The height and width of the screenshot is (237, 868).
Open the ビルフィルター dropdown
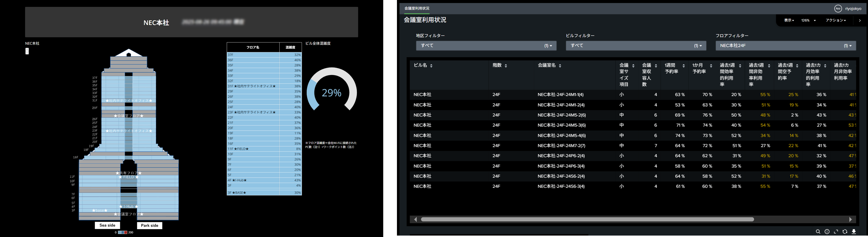click(x=636, y=46)
